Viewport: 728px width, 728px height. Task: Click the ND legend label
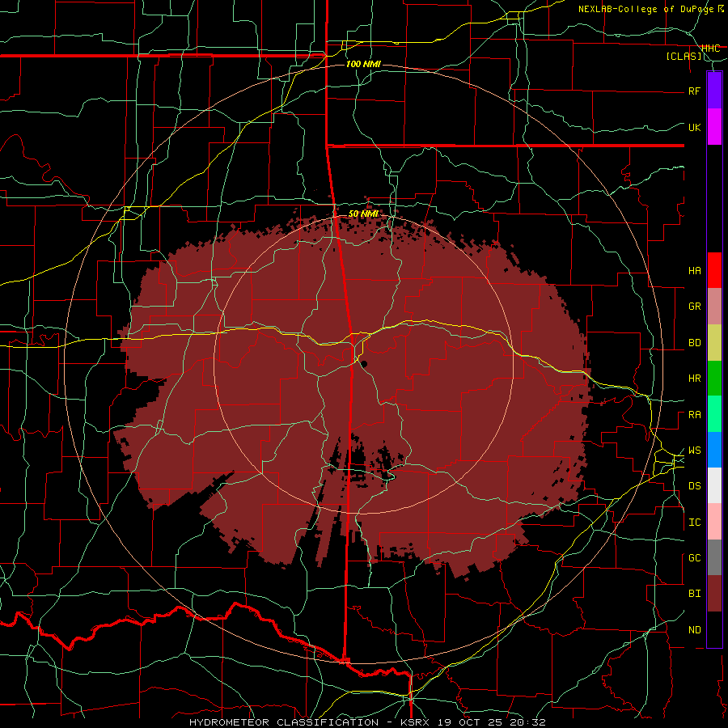point(694,630)
